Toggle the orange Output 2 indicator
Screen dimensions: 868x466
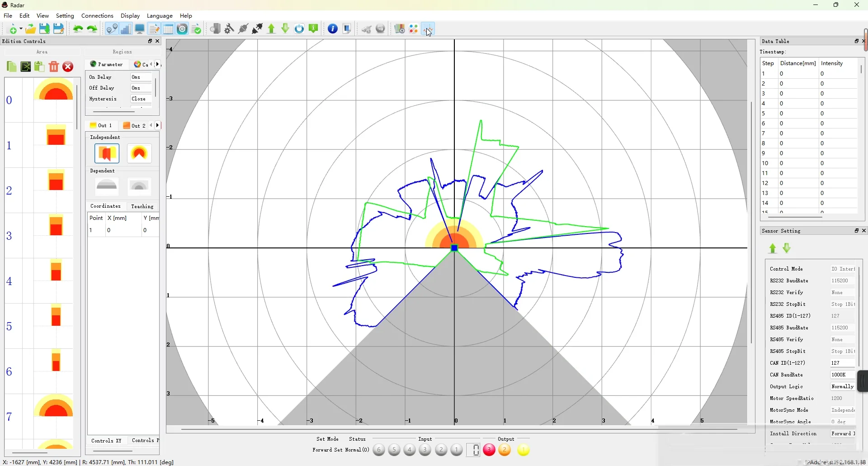tap(505, 450)
